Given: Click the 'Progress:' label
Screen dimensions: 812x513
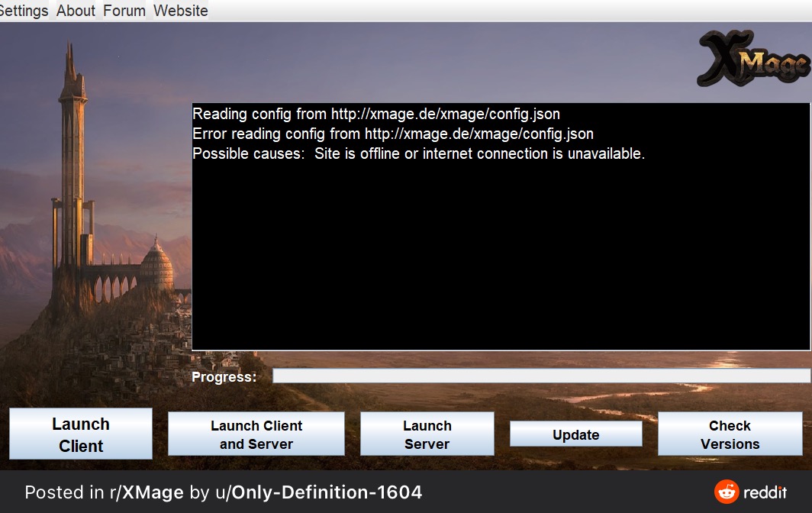Looking at the screenshot, I should pos(224,377).
